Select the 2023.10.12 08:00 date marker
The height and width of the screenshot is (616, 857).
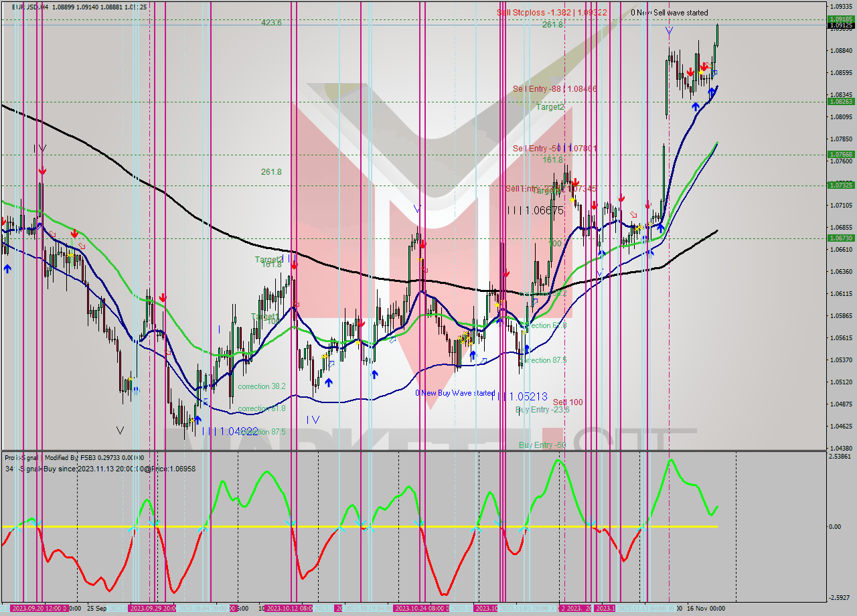click(x=289, y=608)
